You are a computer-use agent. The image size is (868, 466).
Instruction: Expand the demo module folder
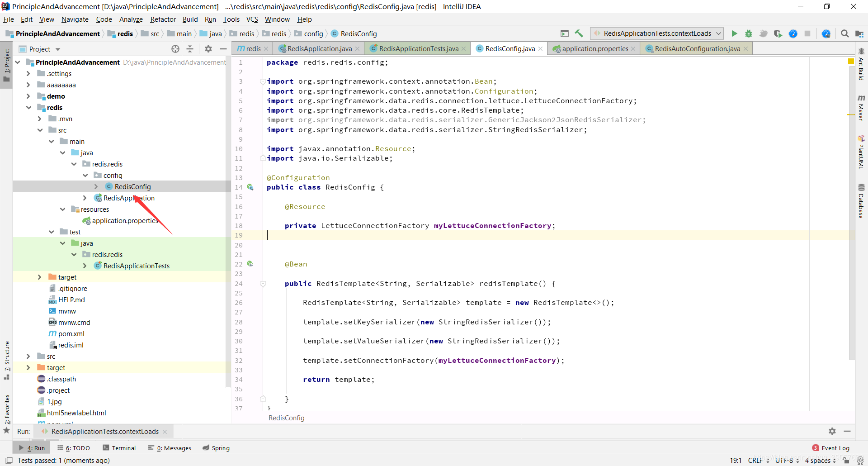tap(28, 96)
